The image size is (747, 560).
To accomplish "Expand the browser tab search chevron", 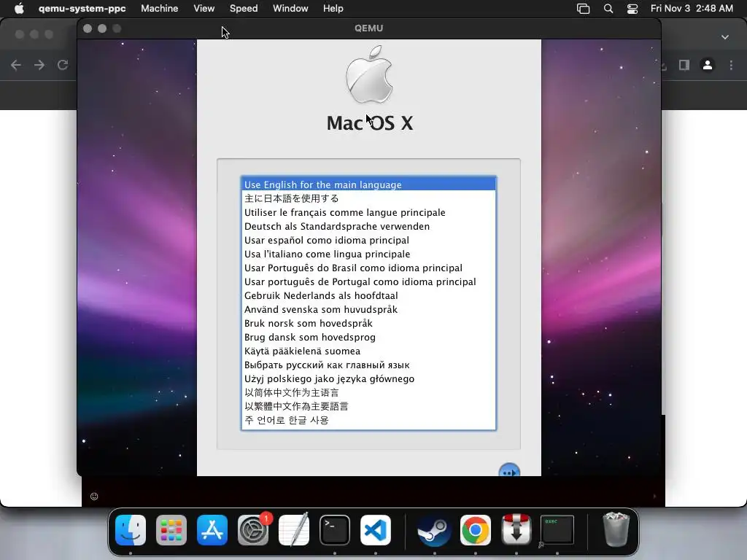I will (x=724, y=37).
